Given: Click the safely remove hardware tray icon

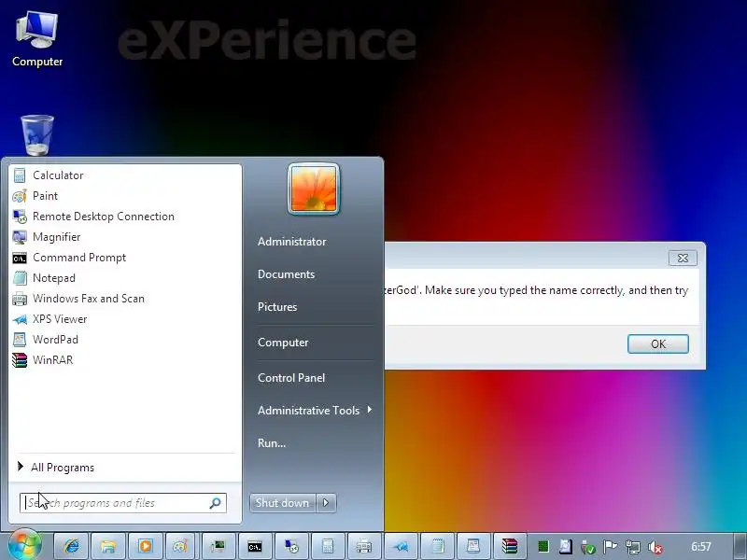Looking at the screenshot, I should pos(588,547).
